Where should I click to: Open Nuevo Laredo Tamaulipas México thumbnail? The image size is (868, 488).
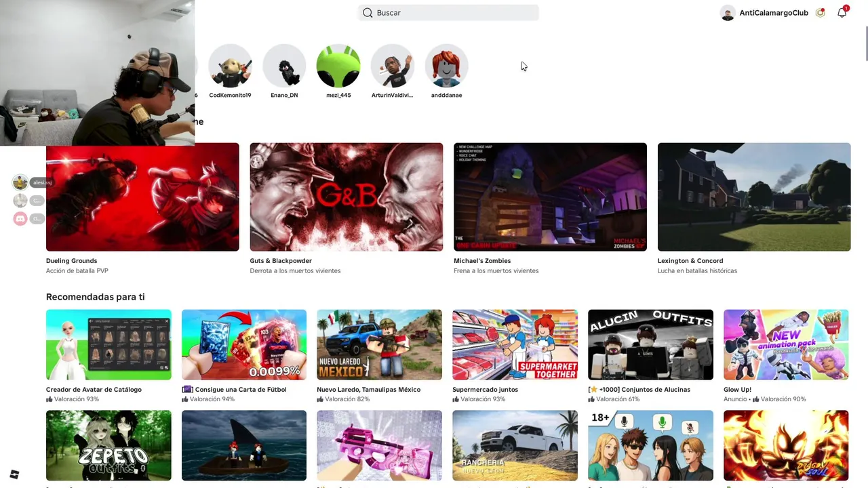pyautogui.click(x=379, y=345)
